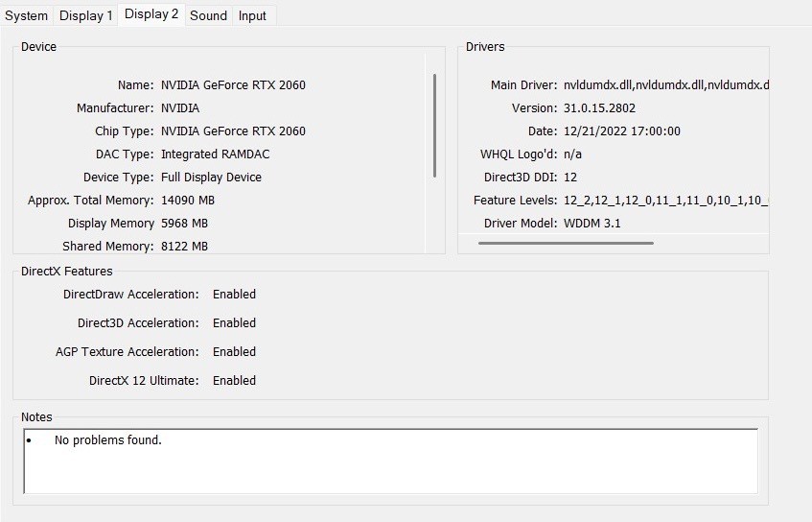Click AGP Texture Acceleration 'Enabled' status
Screen dimensions: 812x522
(x=234, y=351)
